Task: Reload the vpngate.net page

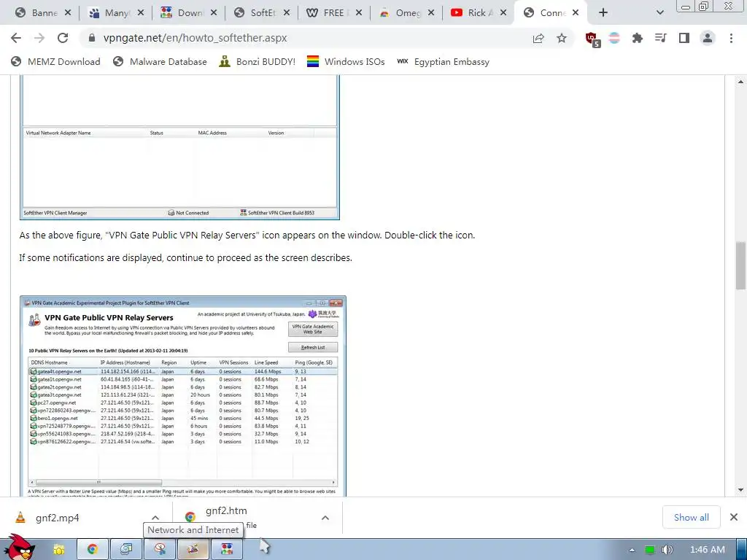Action: pyautogui.click(x=63, y=38)
